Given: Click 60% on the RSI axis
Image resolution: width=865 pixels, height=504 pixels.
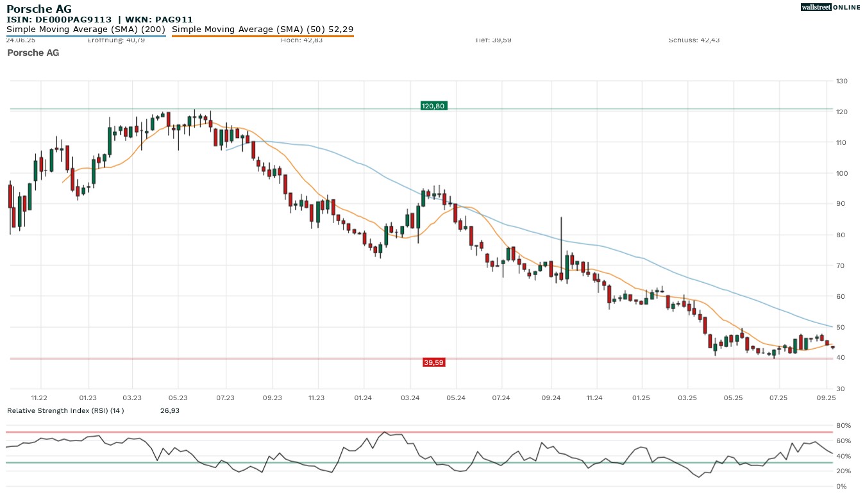Looking at the screenshot, I should 843,441.
